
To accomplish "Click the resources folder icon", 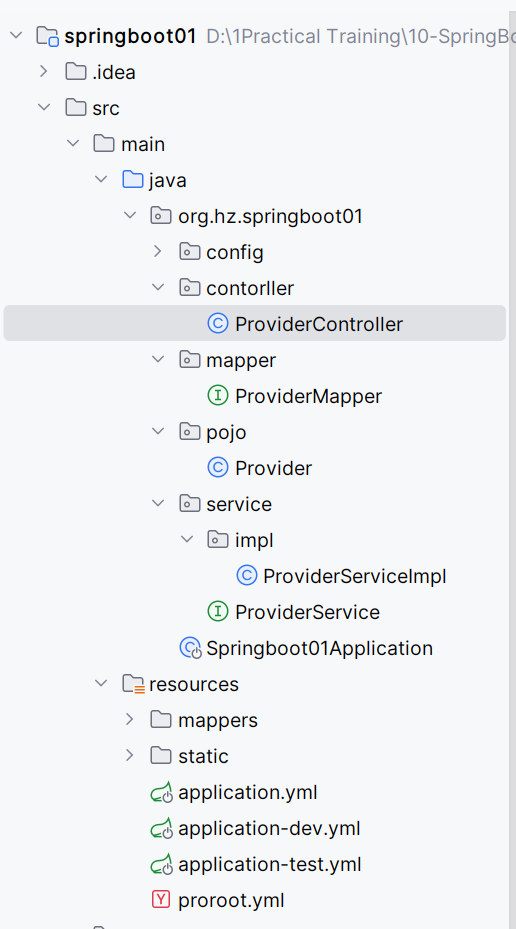I will point(133,684).
